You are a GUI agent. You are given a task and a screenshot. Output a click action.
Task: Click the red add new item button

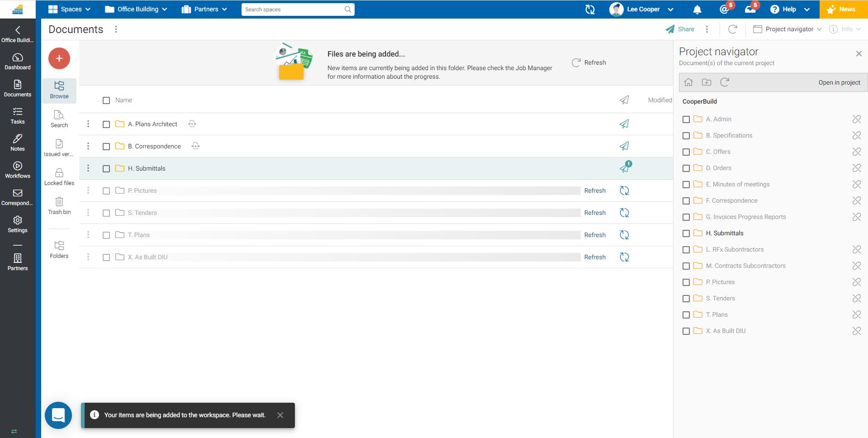pyautogui.click(x=59, y=58)
